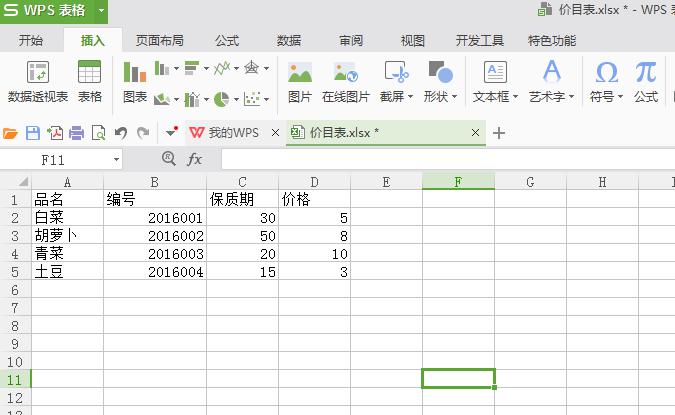The image size is (675, 415).
Task: Click the PivotTable (数据透视表) icon
Action: [x=38, y=74]
